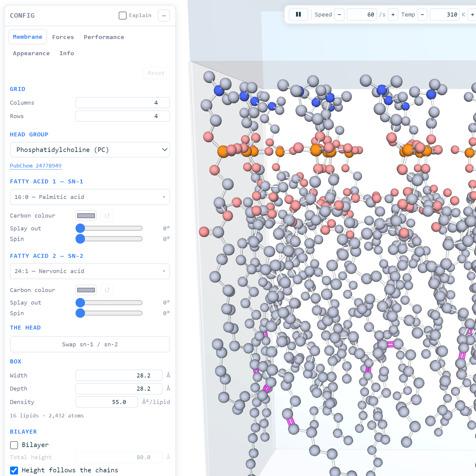Open the PubChem 24778949 link

36,166
